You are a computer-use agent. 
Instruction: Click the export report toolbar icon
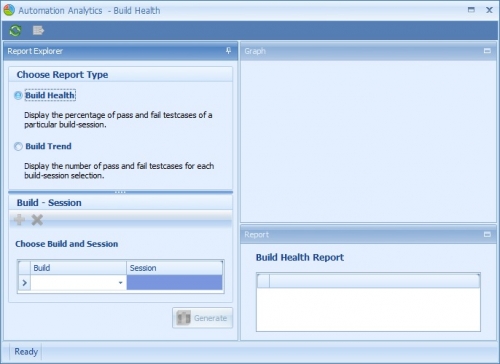click(38, 30)
